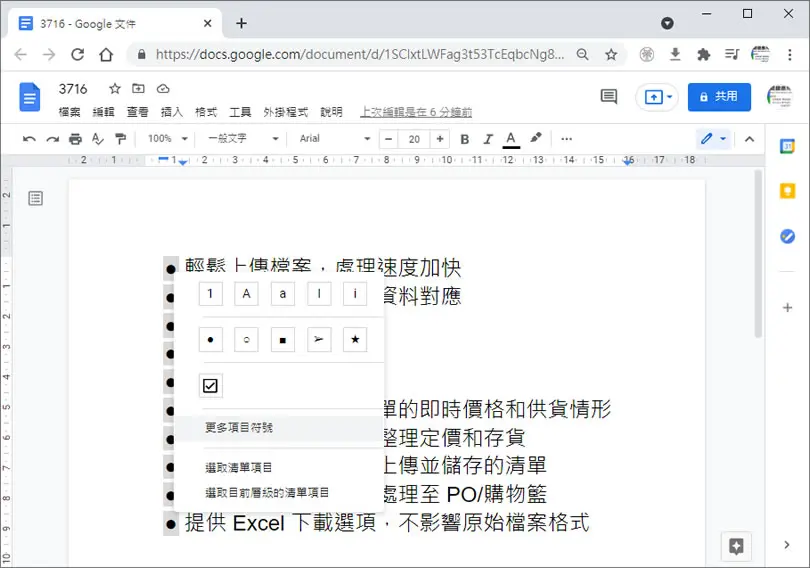Choose the checkbox bullet style
The width and height of the screenshot is (810, 568).
pos(210,386)
